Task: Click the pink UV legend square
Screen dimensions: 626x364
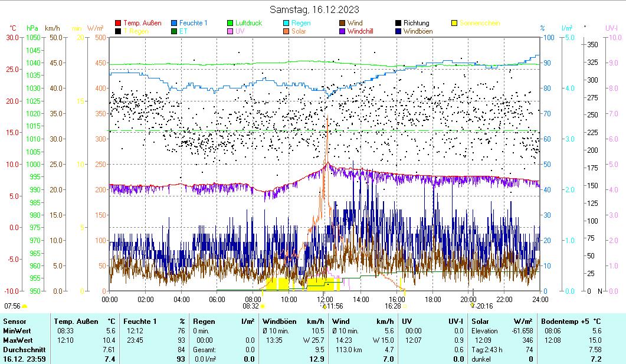Action: pyautogui.click(x=230, y=31)
